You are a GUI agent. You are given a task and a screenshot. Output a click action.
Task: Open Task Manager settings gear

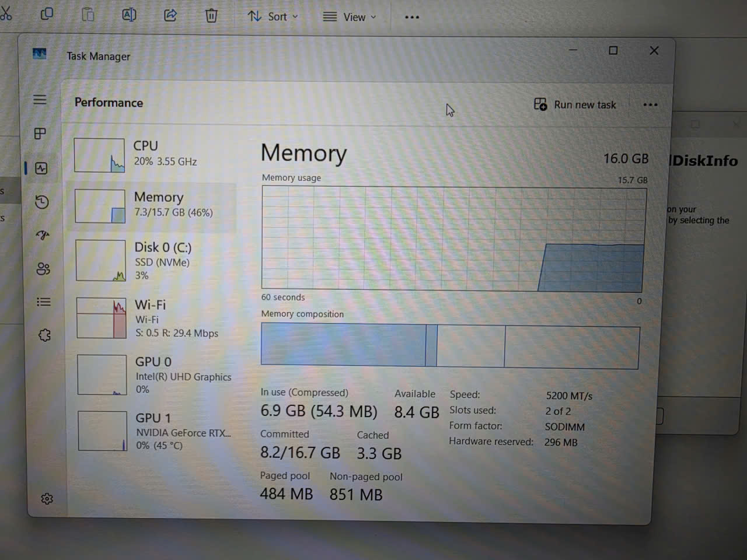click(x=47, y=499)
